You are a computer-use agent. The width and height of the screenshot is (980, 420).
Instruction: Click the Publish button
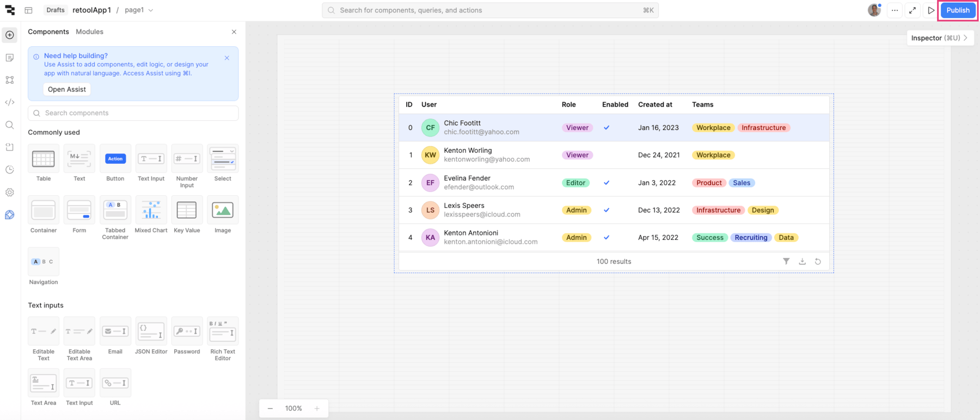tap(958, 10)
